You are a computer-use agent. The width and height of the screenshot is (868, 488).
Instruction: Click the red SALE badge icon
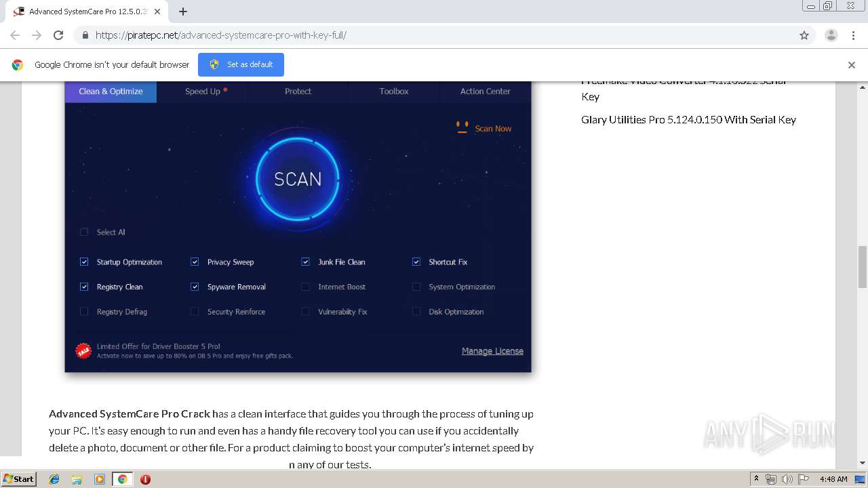tap(83, 350)
